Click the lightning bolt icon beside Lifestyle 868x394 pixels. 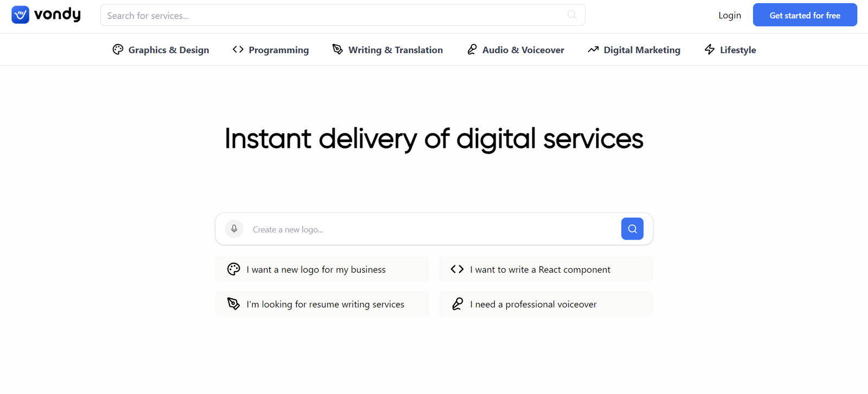709,49
